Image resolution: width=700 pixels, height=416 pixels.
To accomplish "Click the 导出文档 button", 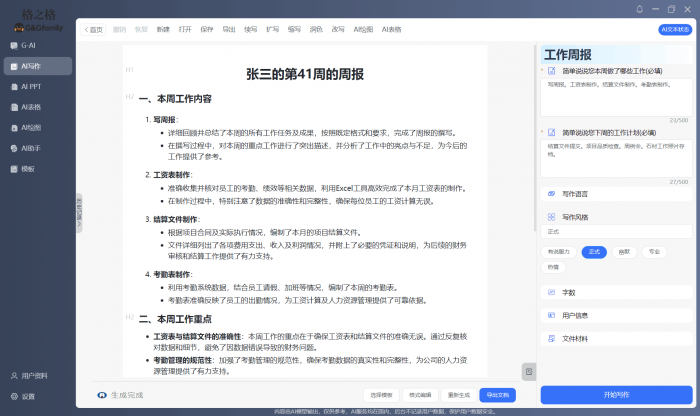I will pyautogui.click(x=496, y=395).
